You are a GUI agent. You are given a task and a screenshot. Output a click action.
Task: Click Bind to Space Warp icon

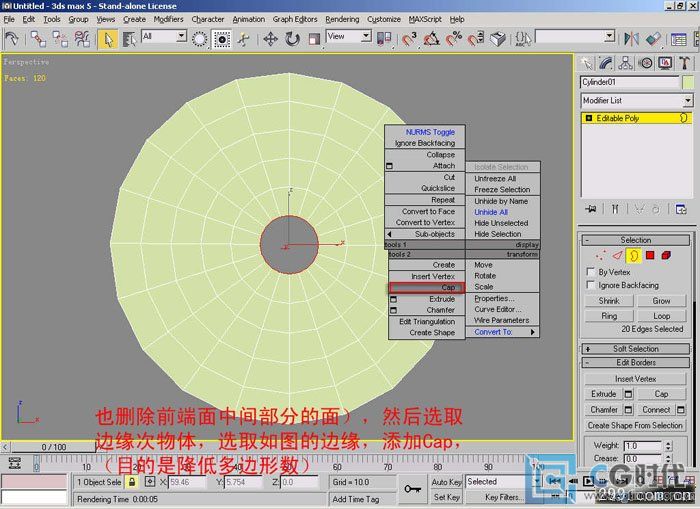pyautogui.click(x=82, y=39)
